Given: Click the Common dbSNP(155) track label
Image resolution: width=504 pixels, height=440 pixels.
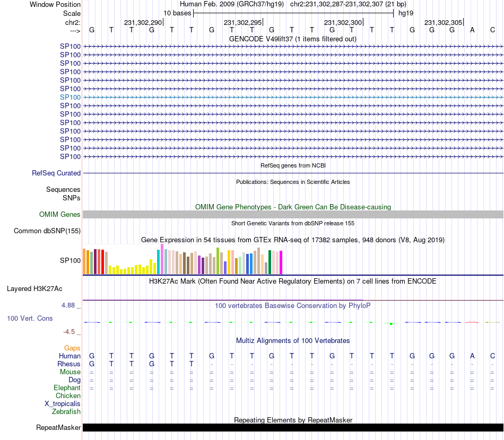Looking at the screenshot, I should (x=47, y=231).
